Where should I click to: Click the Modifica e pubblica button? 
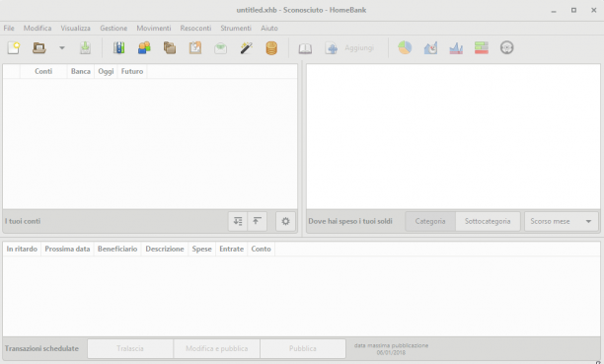(x=216, y=348)
